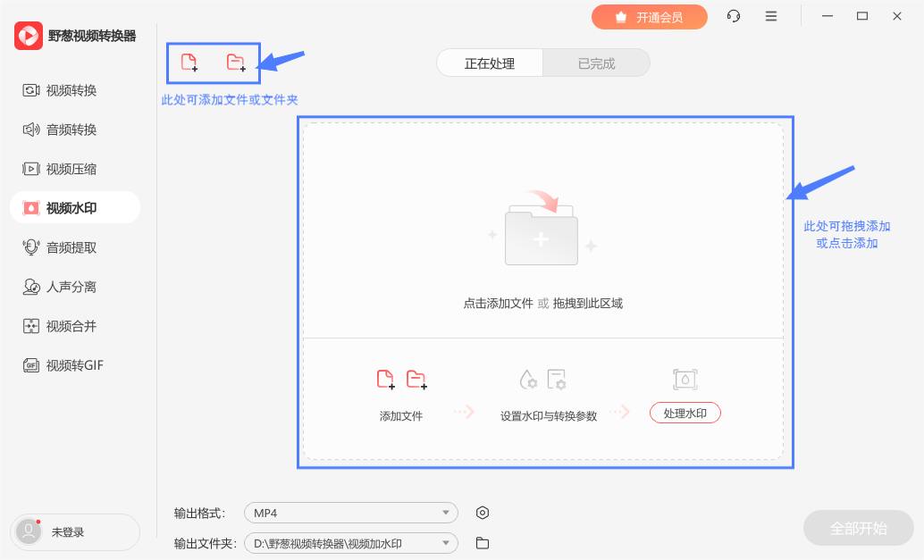Expand the MP4 output format dropdown
The image size is (924, 560).
pyautogui.click(x=351, y=513)
